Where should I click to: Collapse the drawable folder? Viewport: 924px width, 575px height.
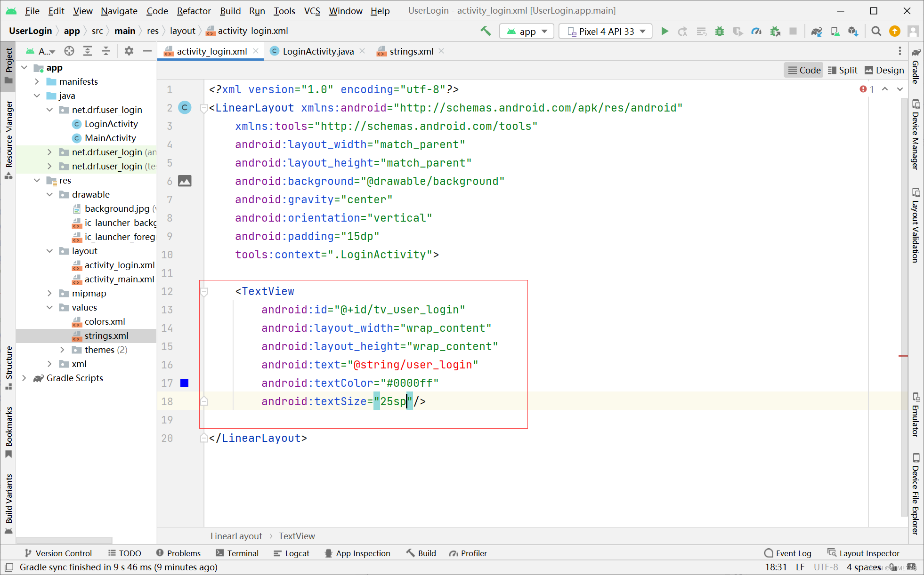pos(49,194)
